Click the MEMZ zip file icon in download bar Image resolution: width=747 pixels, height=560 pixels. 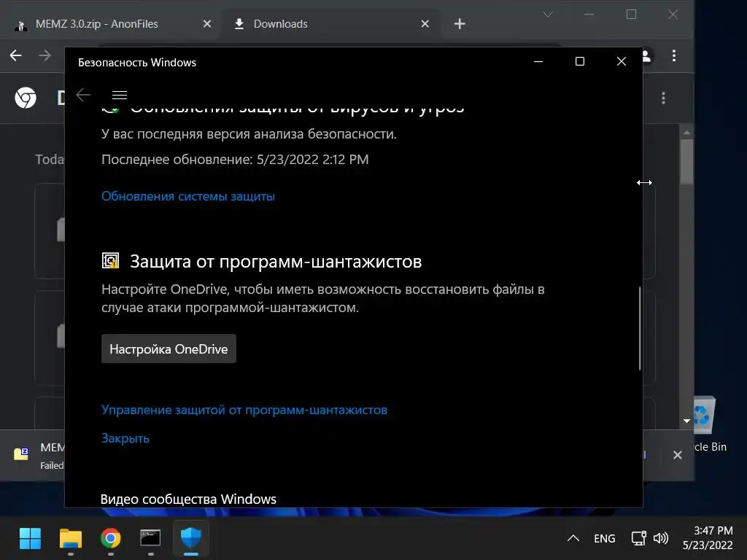(x=21, y=454)
